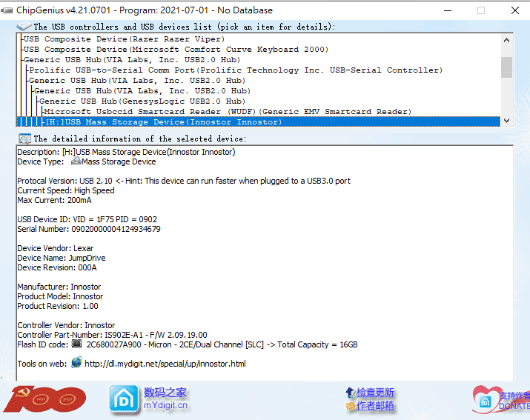This screenshot has width=530, height=420.
Task: Open the 数码之家 mYdigit.cn link
Action: 165,399
